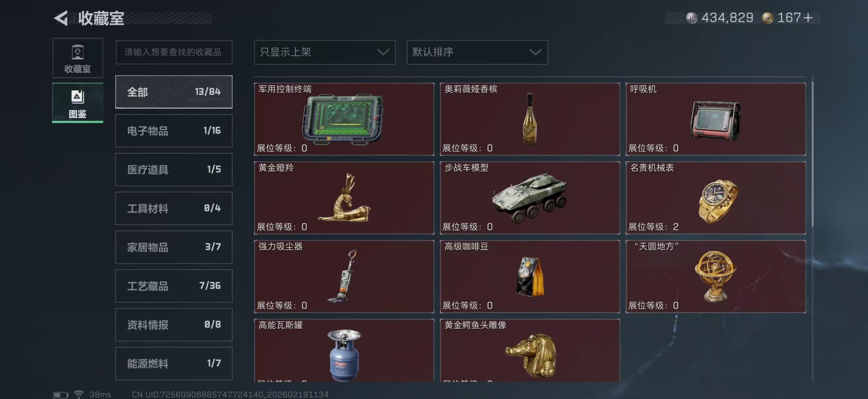Viewport: 868px width, 399px height.
Task: Open the 家居物品 3/7 category
Action: click(x=173, y=247)
